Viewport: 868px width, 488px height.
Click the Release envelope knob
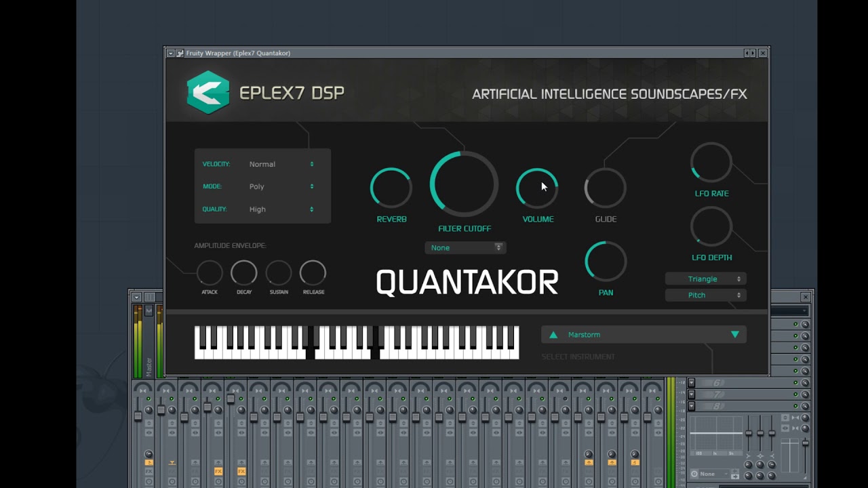click(x=313, y=273)
